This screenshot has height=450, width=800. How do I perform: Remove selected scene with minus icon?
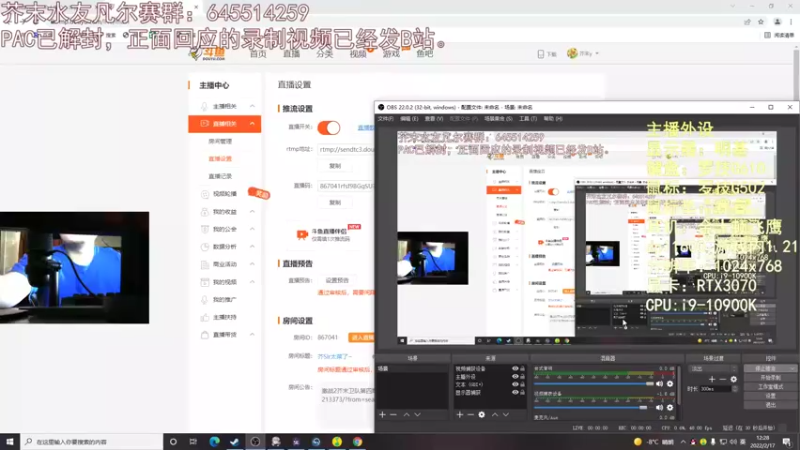tap(393, 415)
